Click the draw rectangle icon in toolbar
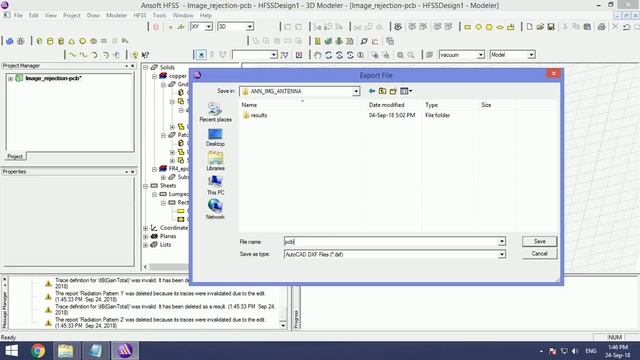 pyautogui.click(x=467, y=27)
